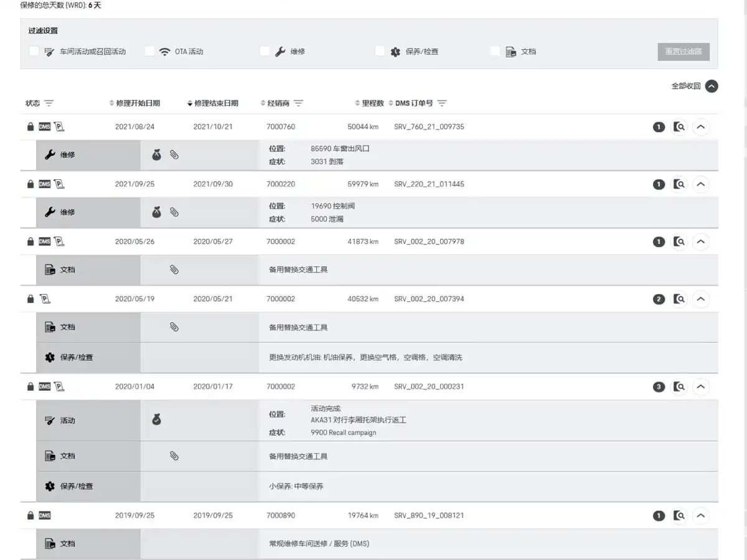Image resolution: width=747 pixels, height=560 pixels.
Task: Click the document icon beside 2021/09/25 entry
Action: [x=59, y=184]
